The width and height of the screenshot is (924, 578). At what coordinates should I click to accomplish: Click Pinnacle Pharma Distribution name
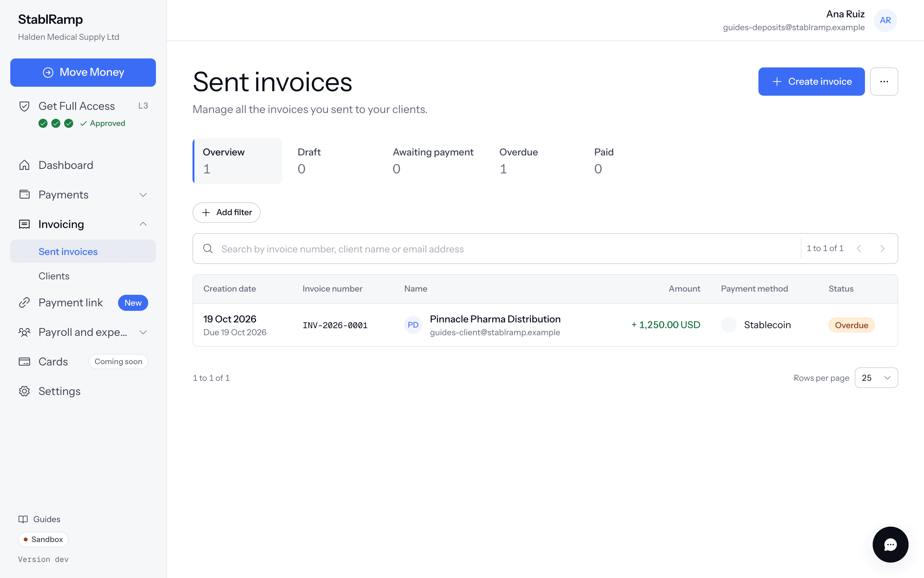(495, 319)
